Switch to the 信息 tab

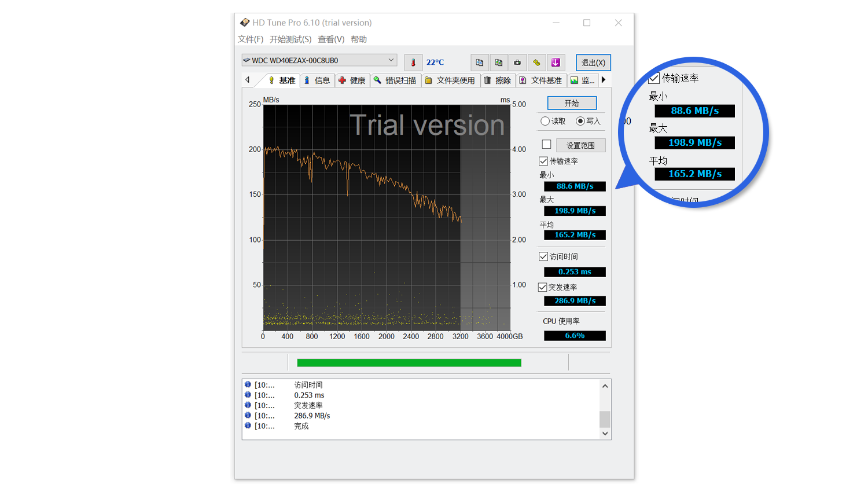pos(317,80)
